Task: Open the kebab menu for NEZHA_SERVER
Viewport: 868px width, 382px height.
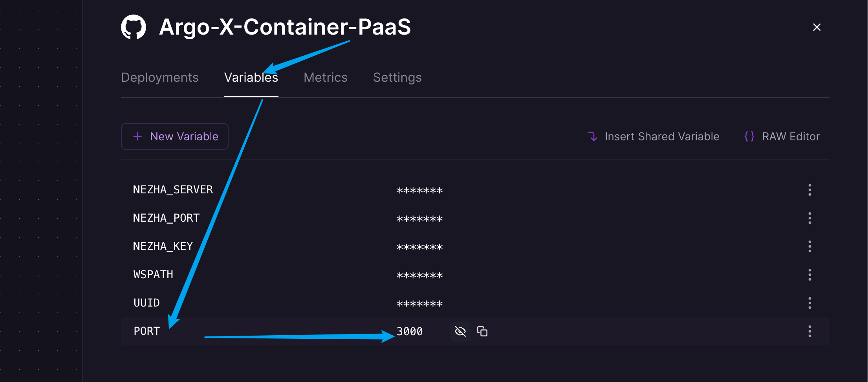Action: coord(810,190)
